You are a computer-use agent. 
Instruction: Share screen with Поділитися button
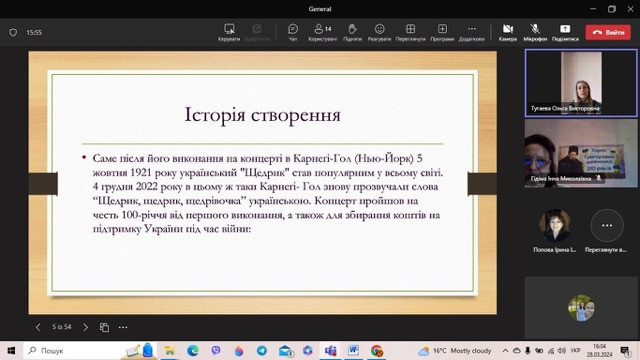[565, 32]
